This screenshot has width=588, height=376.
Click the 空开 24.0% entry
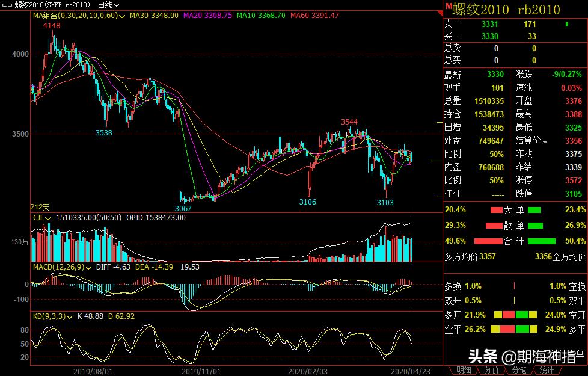click(x=565, y=315)
